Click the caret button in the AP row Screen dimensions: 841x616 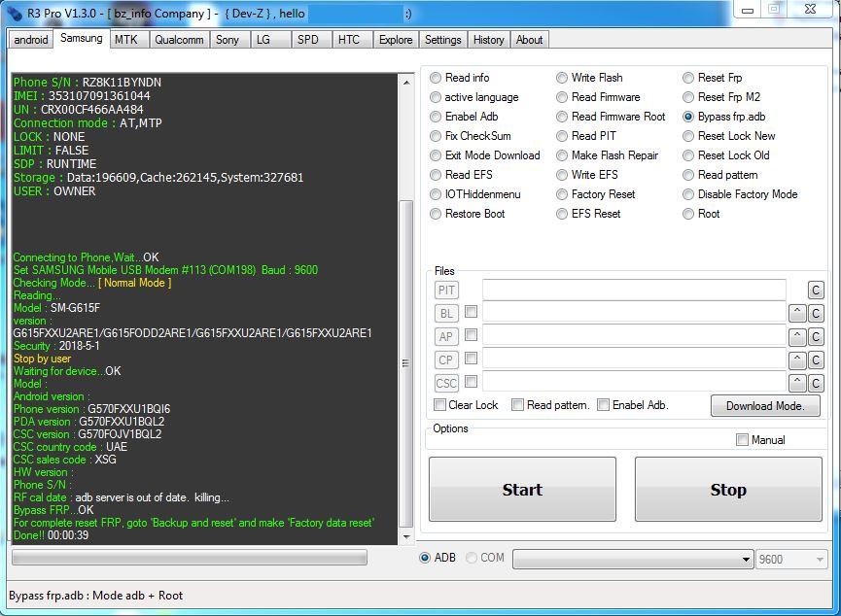pyautogui.click(x=797, y=337)
